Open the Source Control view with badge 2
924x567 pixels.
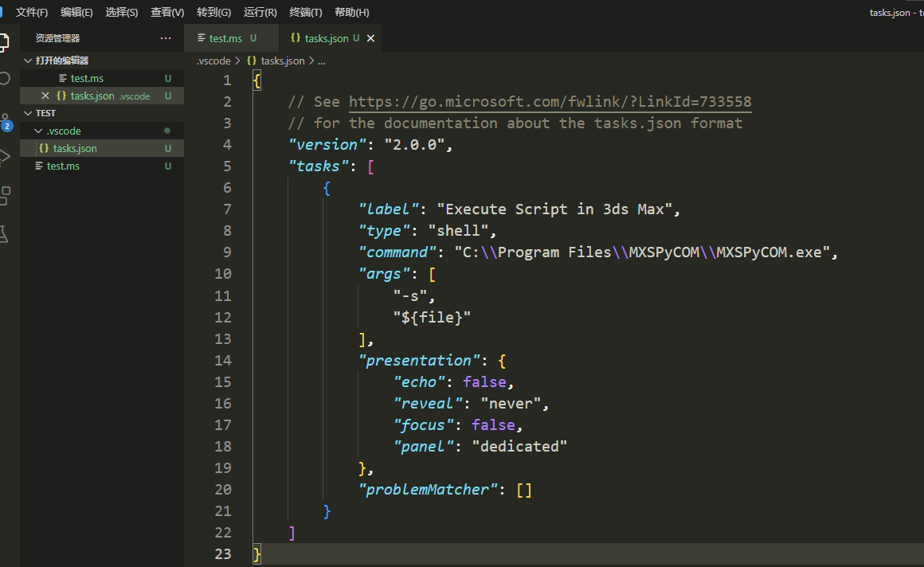coord(6,121)
